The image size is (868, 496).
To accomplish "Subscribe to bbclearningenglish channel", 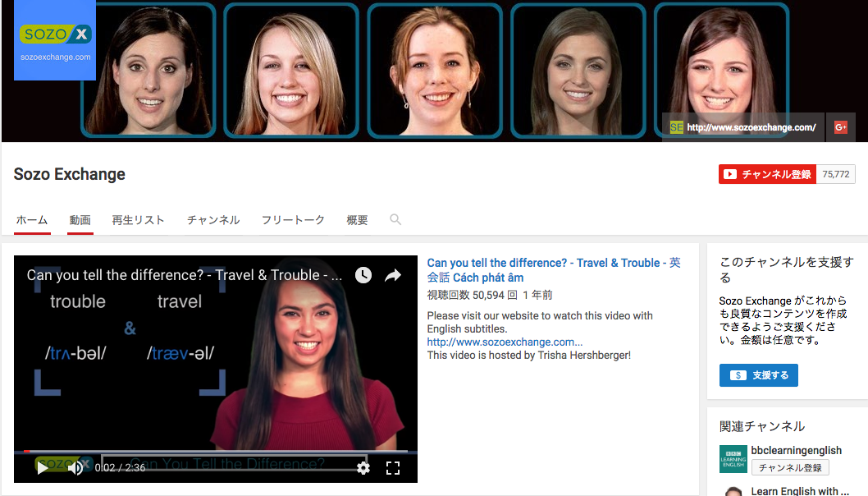I will click(790, 468).
